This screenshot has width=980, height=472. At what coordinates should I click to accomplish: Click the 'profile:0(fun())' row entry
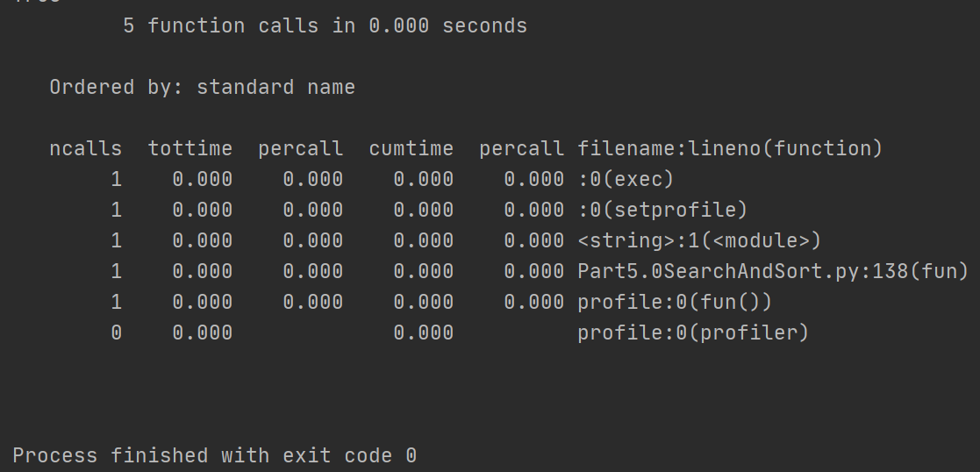[675, 302]
